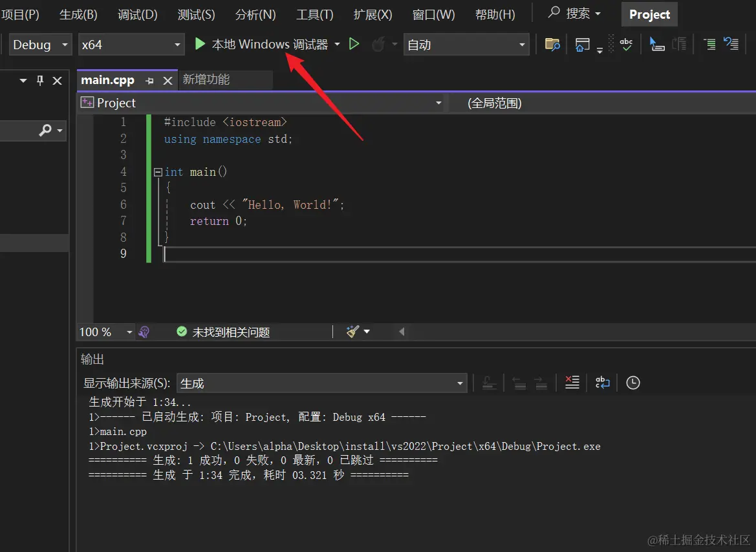
Task: Open toolbar overflow options arrow
Action: pyautogui.click(x=599, y=50)
